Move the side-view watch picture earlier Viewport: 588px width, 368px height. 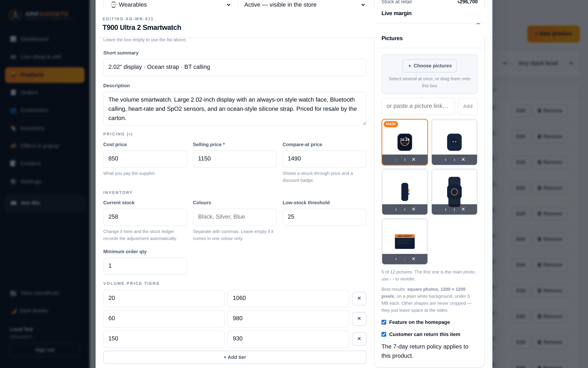(x=396, y=209)
